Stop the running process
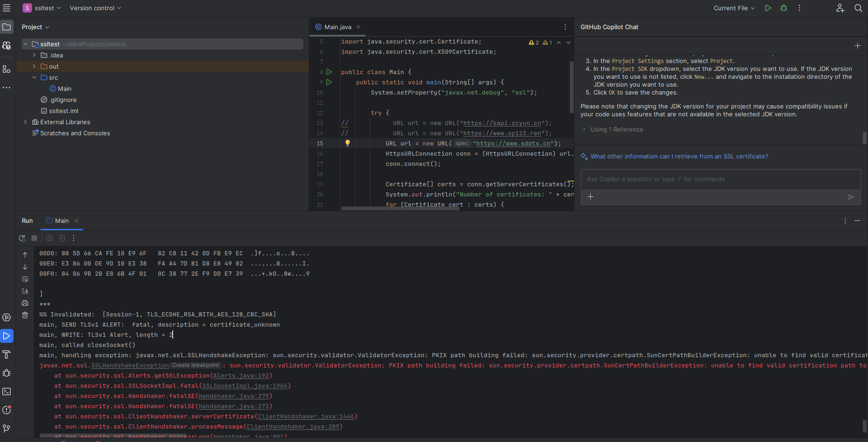The image size is (868, 442). [34, 238]
